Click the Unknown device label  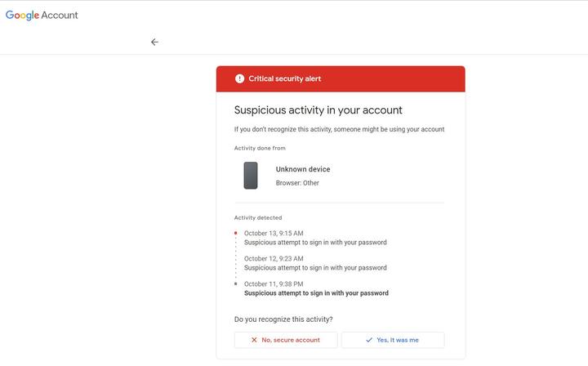[x=303, y=169]
